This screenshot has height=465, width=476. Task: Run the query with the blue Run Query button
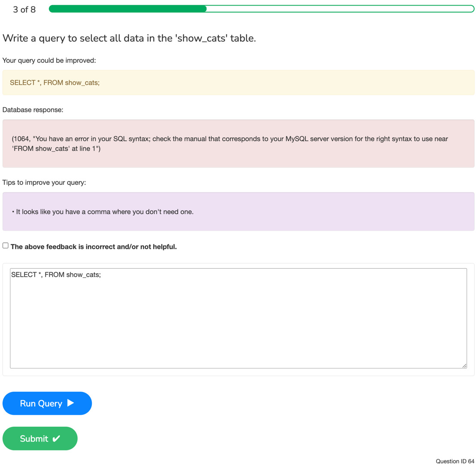(x=47, y=403)
